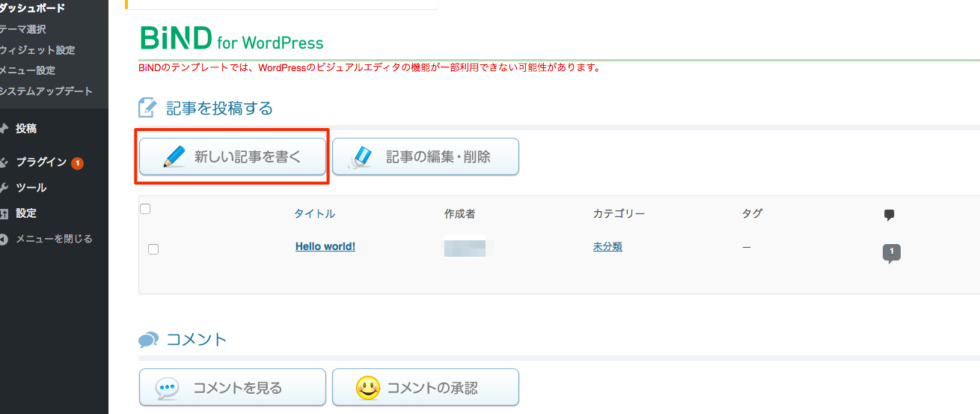Viewport: 980px width, 414px height.
Task: Click the pencil icon on new post button
Action: coord(174,156)
